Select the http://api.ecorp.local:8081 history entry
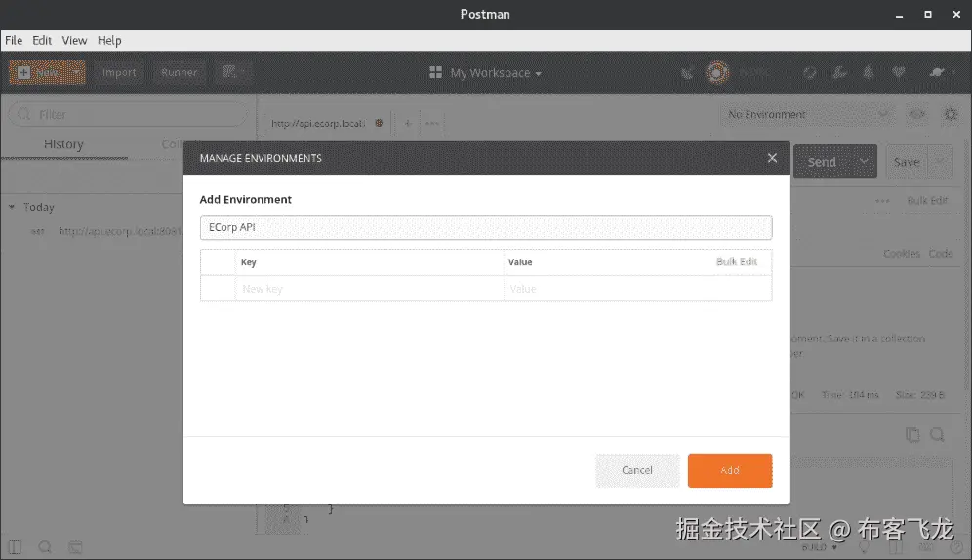The width and height of the screenshot is (972, 560). (x=120, y=231)
